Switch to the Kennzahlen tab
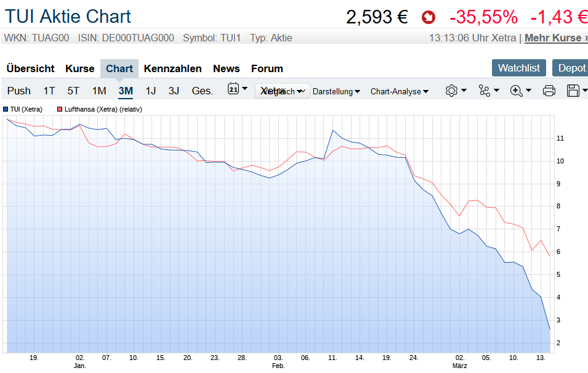Screen dimensions: 588x373 pyautogui.click(x=172, y=68)
